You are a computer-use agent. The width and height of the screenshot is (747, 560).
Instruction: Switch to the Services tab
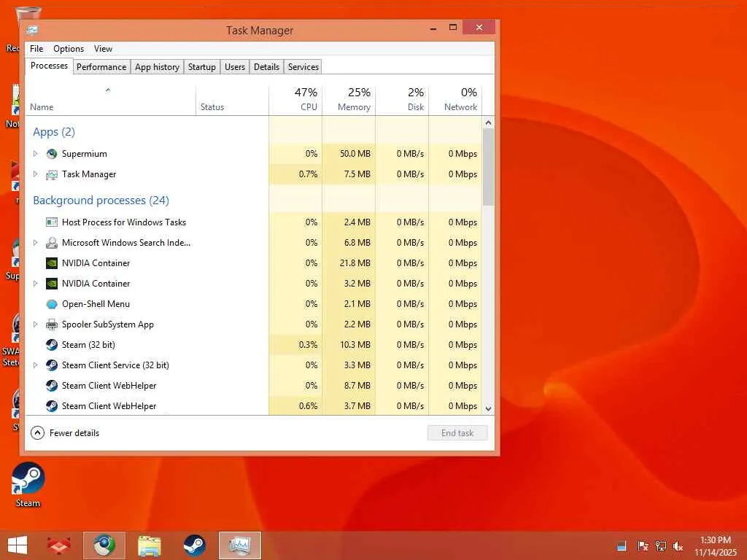[303, 67]
